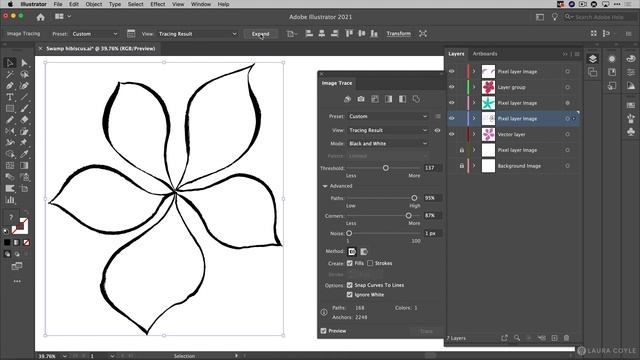Toggle Snap Curves To Lines checkbox
Viewport: 640px width, 360px height.
(x=349, y=285)
